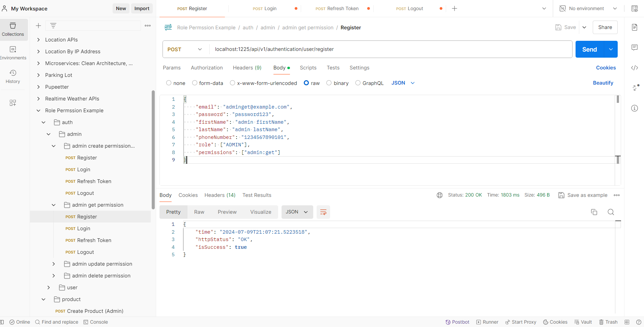Viewport: 644px width, 327px height.
Task: Collapse the Role Permssion Example collection
Action: [38, 111]
